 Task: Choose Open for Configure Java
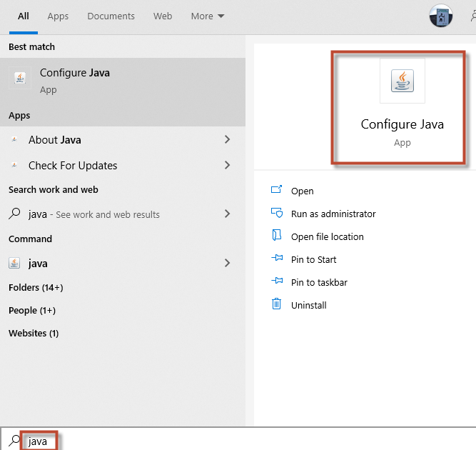point(303,191)
